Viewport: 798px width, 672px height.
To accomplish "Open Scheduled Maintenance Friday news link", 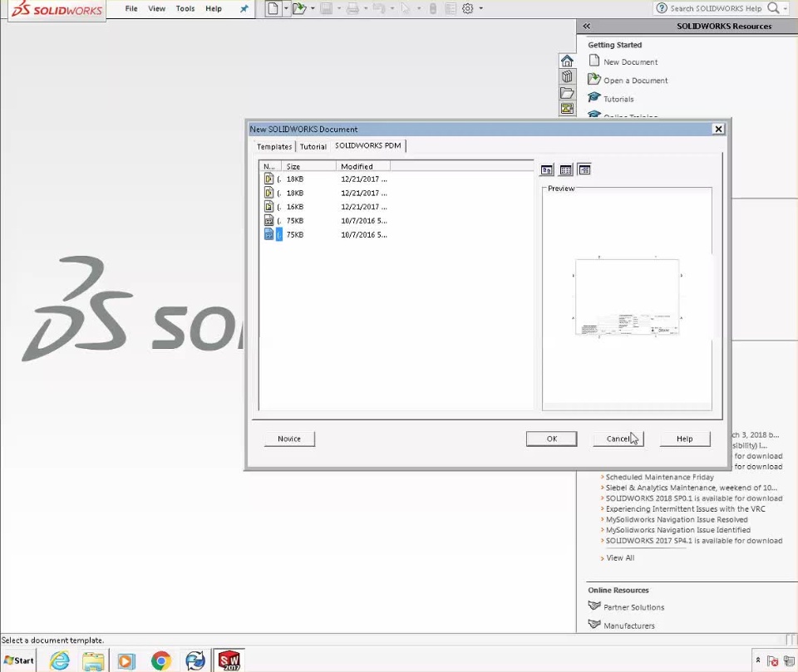I will pyautogui.click(x=659, y=477).
